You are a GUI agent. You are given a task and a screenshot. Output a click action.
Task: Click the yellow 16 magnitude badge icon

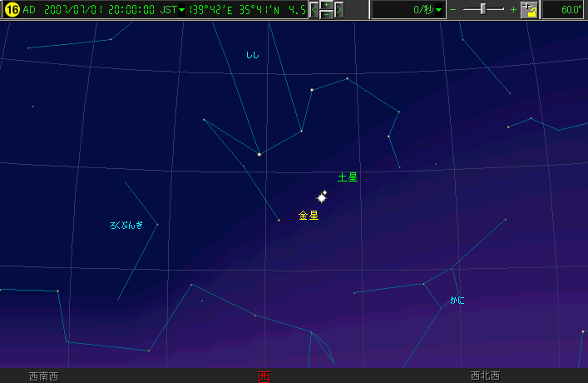point(12,10)
